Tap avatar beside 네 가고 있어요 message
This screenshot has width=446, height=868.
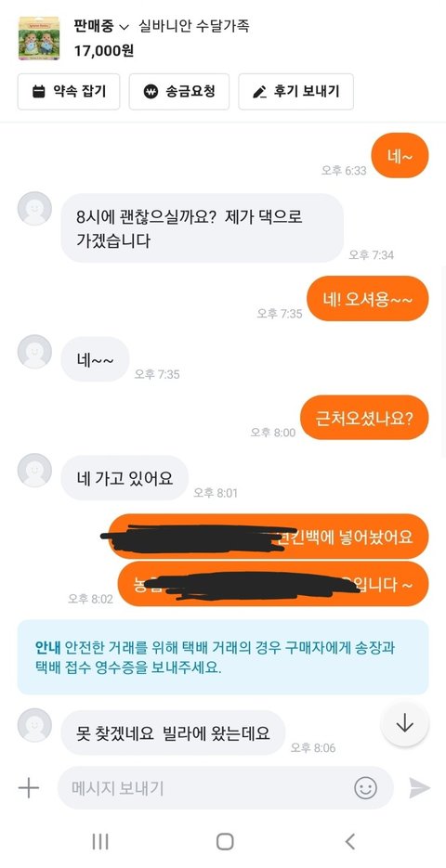pos(35,471)
